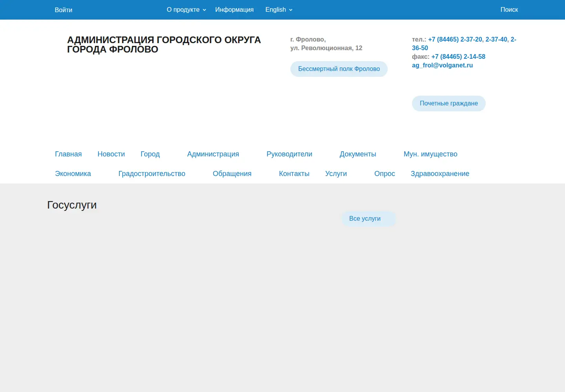Open the Администрация menu item
This screenshot has width=565, height=392.
coord(213,154)
